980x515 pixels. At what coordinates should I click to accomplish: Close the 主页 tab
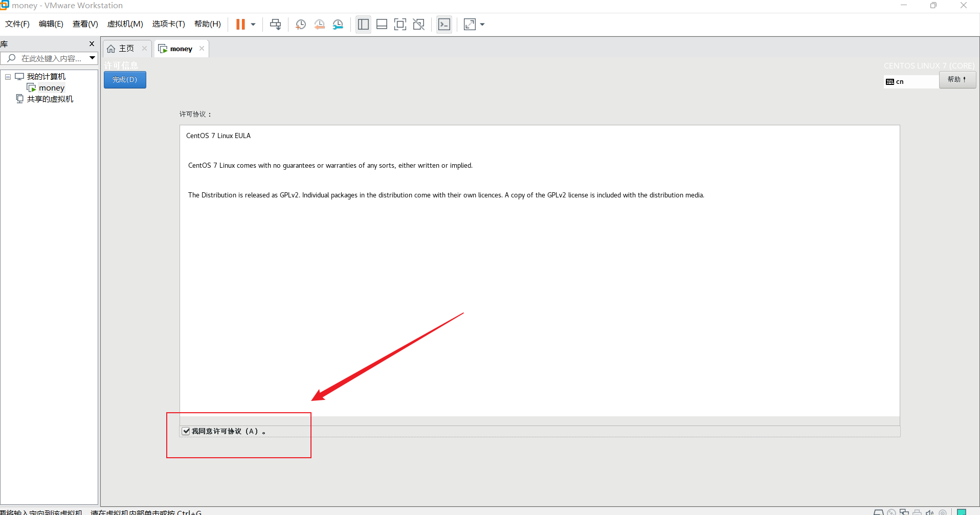pyautogui.click(x=144, y=49)
